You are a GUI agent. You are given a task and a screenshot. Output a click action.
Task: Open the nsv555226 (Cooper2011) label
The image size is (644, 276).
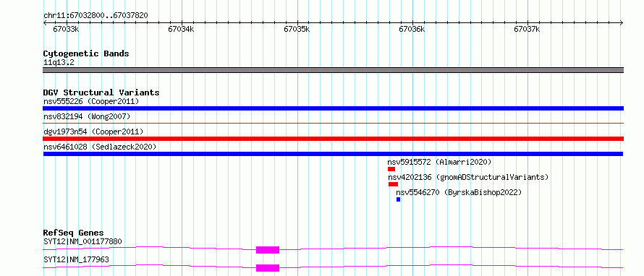(x=91, y=101)
